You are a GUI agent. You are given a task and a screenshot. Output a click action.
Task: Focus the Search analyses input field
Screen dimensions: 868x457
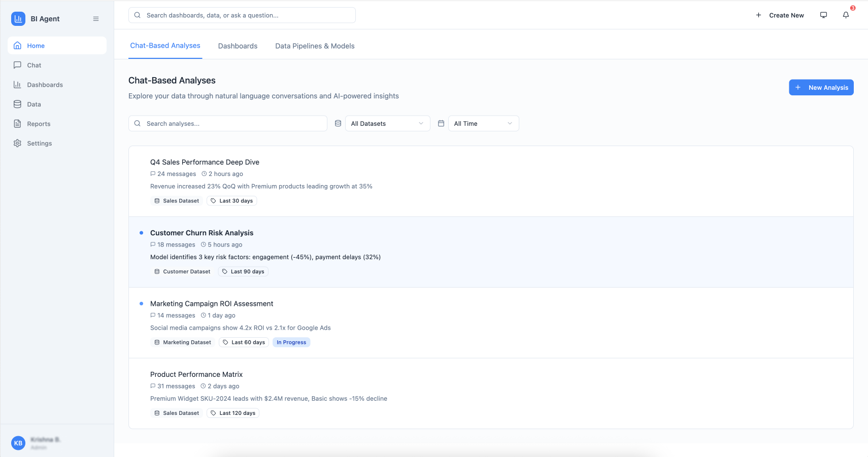[233, 124]
